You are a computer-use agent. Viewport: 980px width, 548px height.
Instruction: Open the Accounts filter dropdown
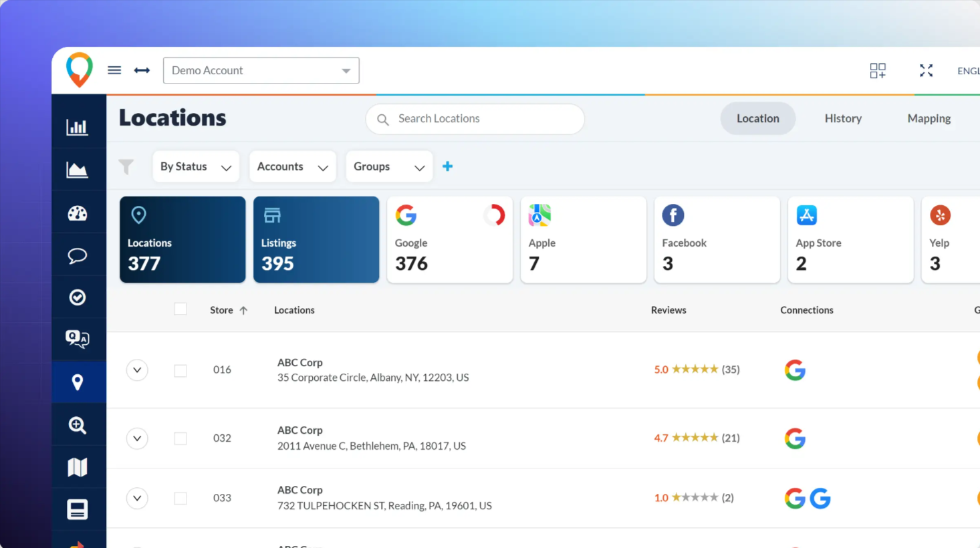[293, 166]
